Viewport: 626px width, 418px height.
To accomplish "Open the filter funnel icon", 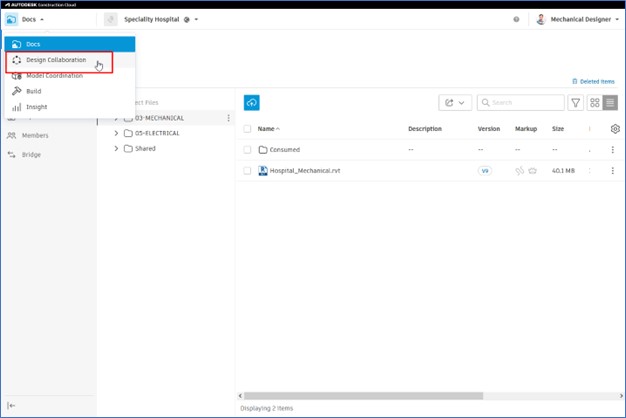I will [575, 103].
